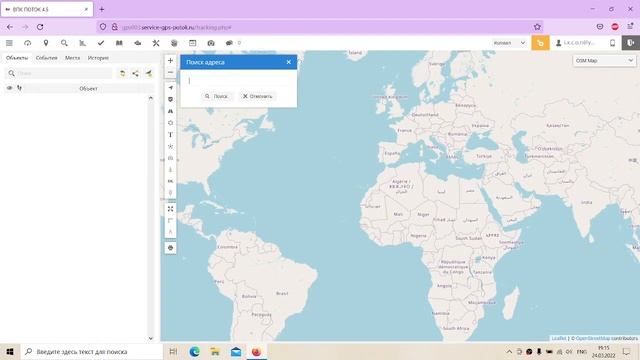Click the dashboard gauge icon in toolbar
The image size is (640, 360).
click(27, 43)
